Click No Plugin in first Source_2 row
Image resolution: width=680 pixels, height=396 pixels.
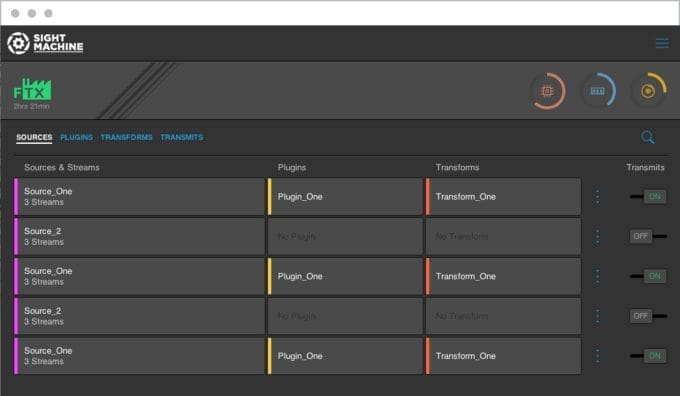pyautogui.click(x=345, y=236)
